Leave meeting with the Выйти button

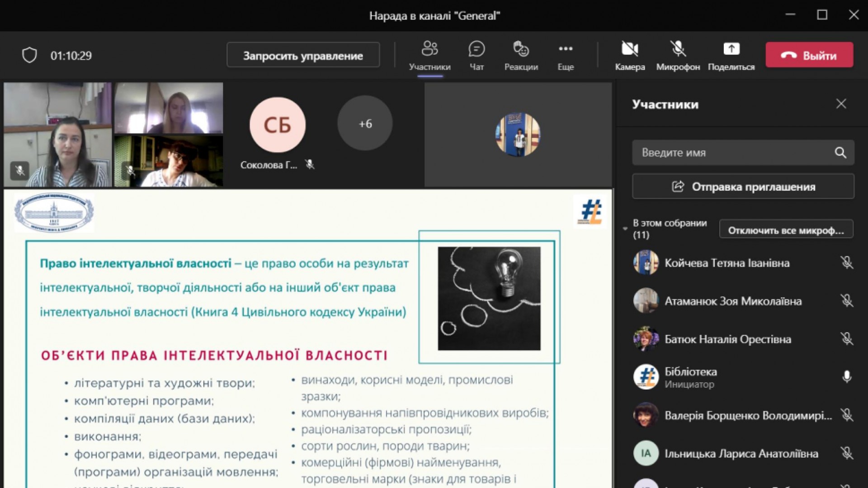pos(809,55)
